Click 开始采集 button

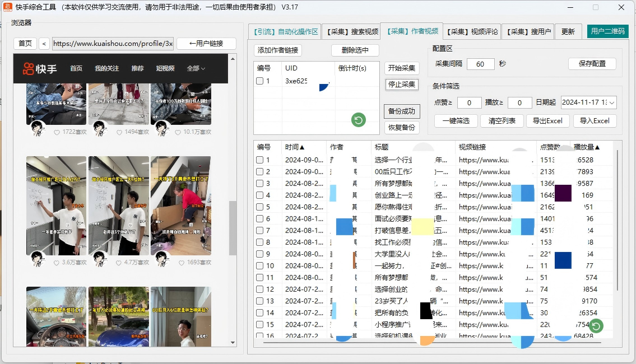[402, 68]
